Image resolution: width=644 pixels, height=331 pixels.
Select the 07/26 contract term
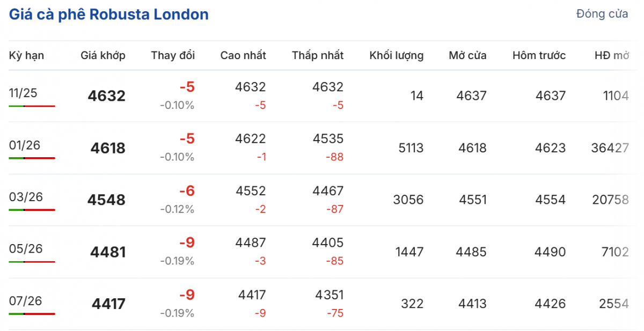25,300
